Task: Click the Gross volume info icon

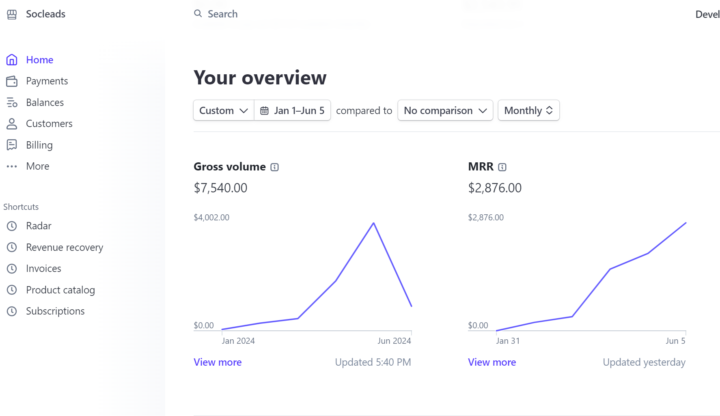Action: pyautogui.click(x=275, y=167)
